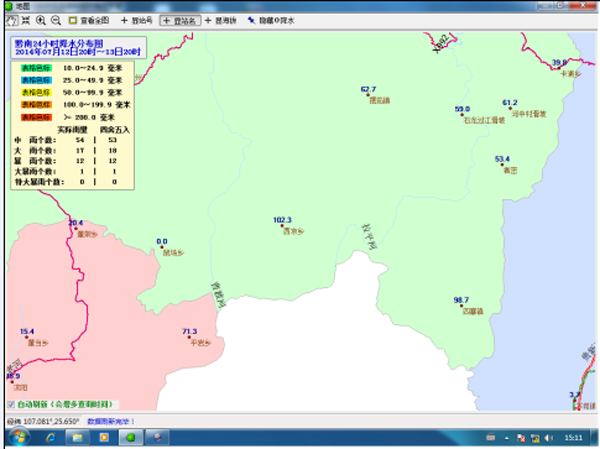600x449 pixels.
Task: Click the blue refresh status message
Action: (111, 421)
